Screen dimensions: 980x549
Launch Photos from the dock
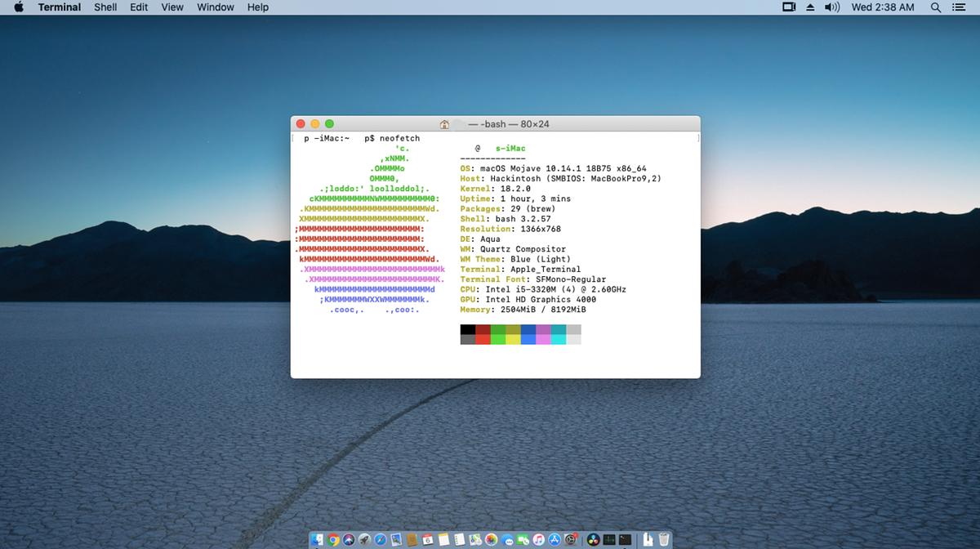491,539
